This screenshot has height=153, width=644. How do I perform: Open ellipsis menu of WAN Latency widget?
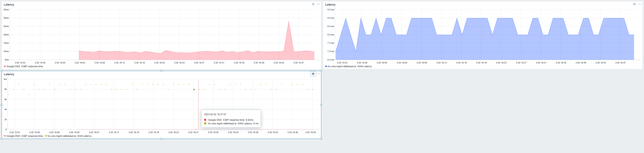639,4
